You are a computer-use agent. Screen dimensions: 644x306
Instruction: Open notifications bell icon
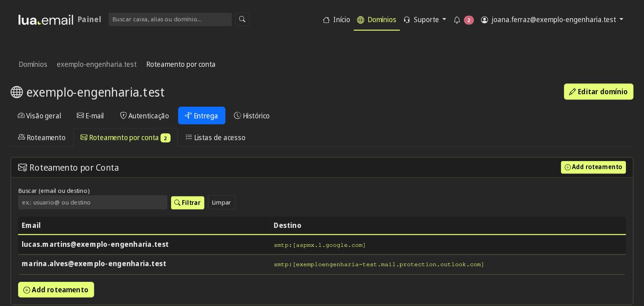click(457, 20)
